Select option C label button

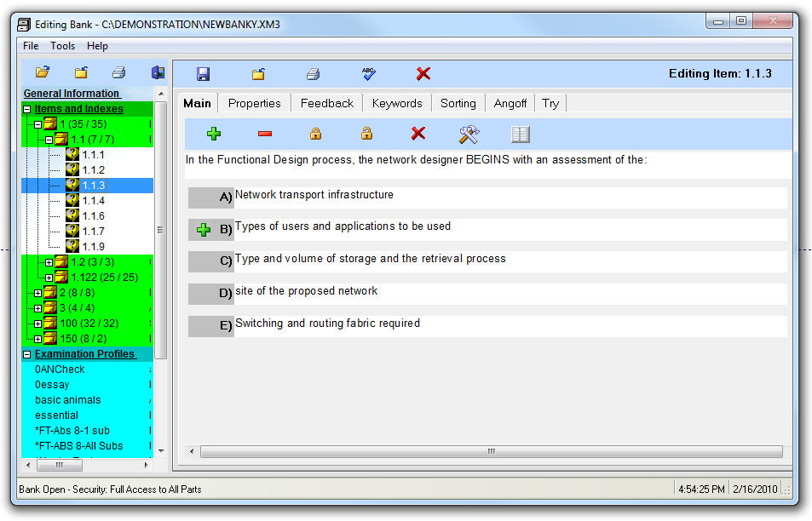pyautogui.click(x=210, y=262)
